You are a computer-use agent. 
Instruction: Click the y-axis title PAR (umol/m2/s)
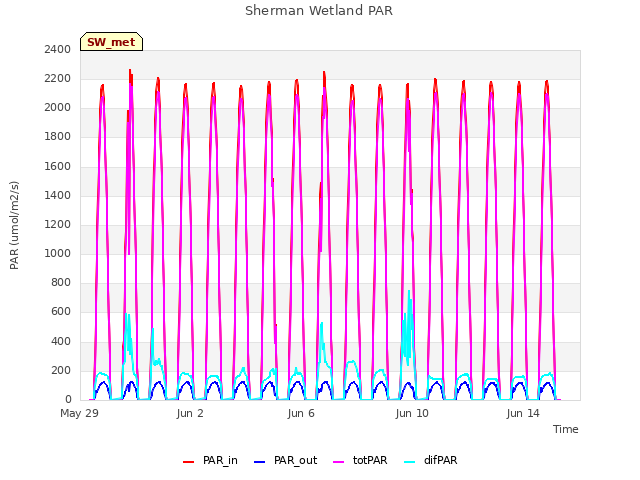[14, 225]
